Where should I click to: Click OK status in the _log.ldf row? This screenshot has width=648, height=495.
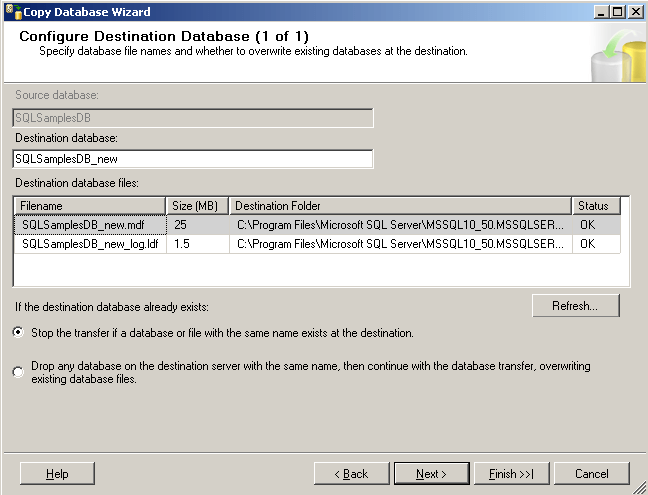[x=596, y=244]
